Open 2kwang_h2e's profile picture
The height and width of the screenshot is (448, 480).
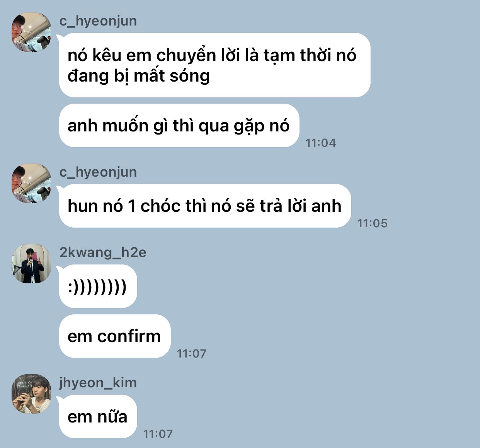31,264
